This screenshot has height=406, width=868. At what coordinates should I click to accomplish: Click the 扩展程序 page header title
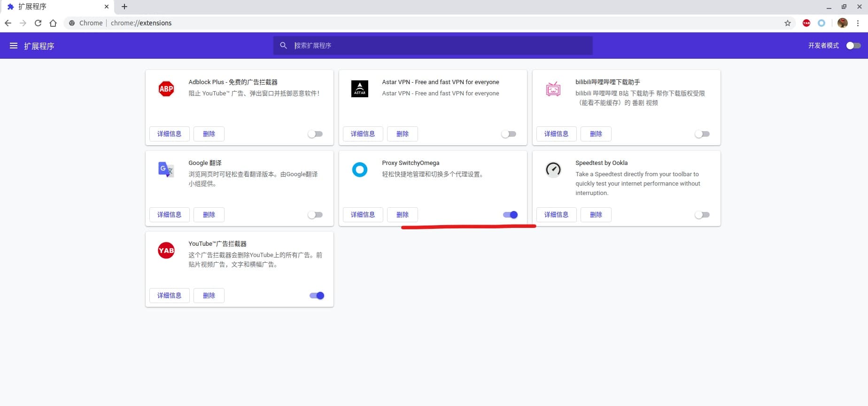tap(39, 46)
